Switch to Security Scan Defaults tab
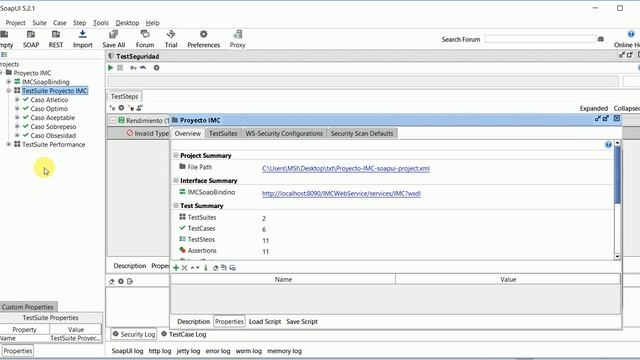This screenshot has width=640, height=360. tap(362, 133)
